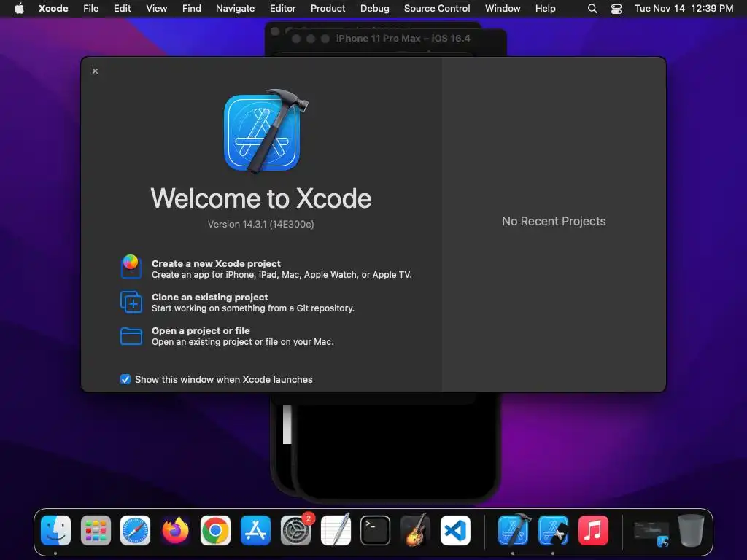Launch Firefox from the dock
747x560 pixels.
tap(175, 531)
